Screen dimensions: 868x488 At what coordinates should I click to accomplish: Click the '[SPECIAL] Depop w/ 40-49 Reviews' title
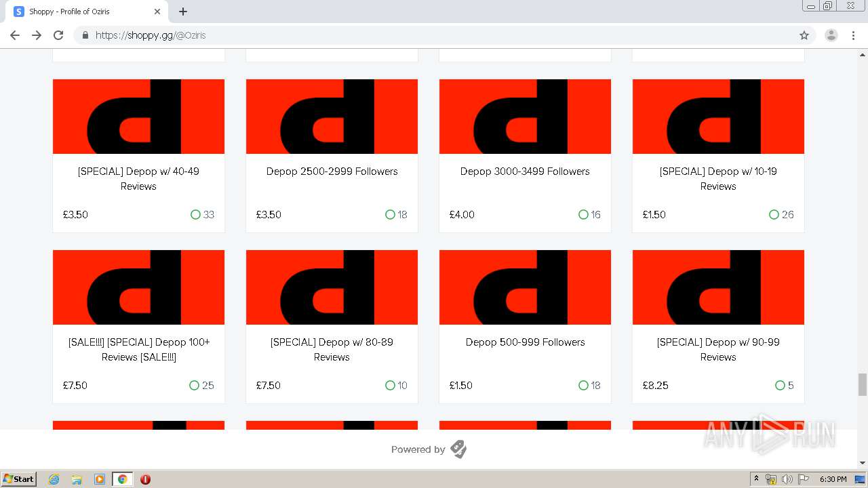(138, 179)
